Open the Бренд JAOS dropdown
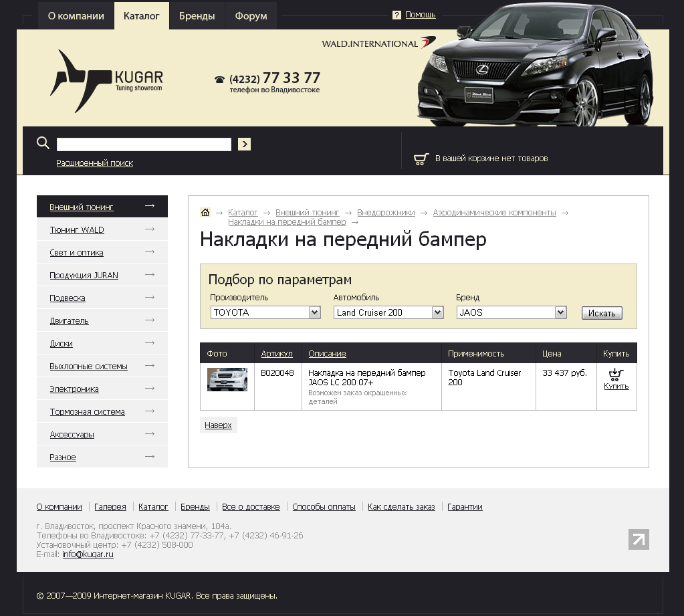This screenshot has width=684, height=616. tap(511, 312)
